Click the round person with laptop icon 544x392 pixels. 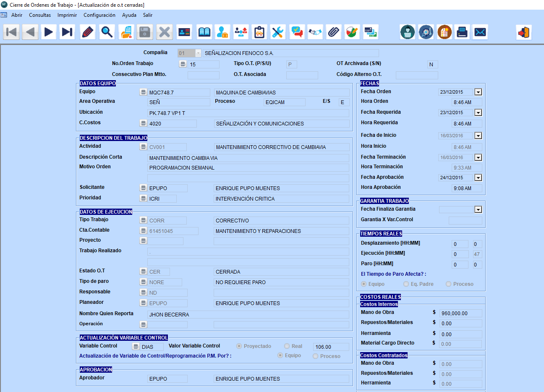pyautogui.click(x=408, y=32)
